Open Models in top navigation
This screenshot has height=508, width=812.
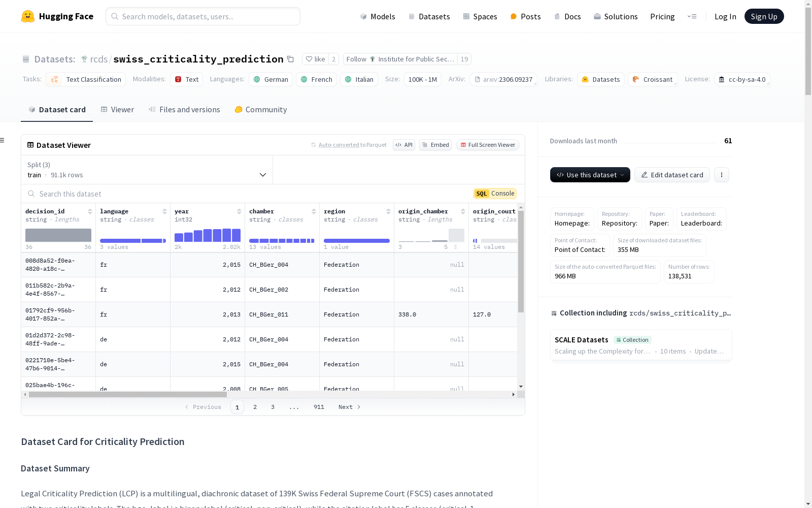click(378, 16)
